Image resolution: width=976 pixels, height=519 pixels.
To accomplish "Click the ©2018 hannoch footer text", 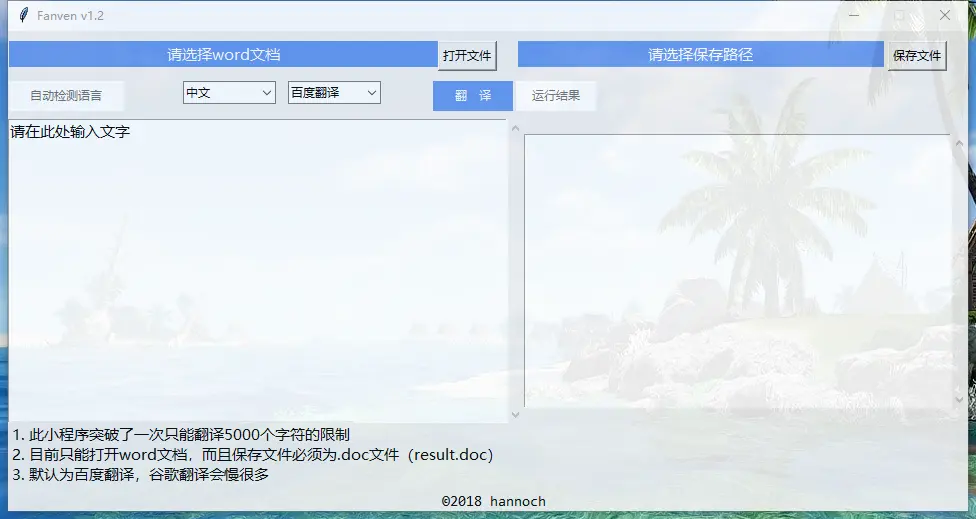I will 494,501.
